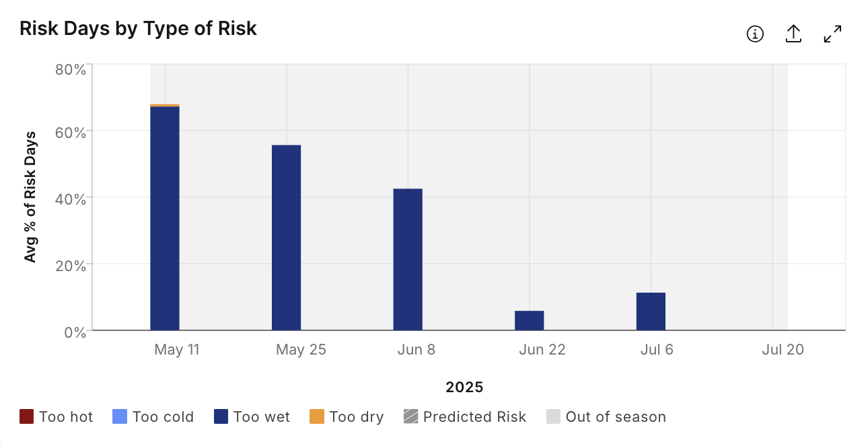Click the Jul 20 axis label
Image resolution: width=868 pixels, height=444 pixels.
pyautogui.click(x=783, y=350)
